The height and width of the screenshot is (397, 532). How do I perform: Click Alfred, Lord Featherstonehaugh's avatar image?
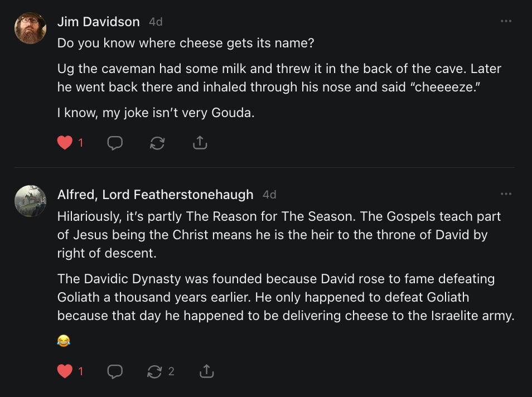30,201
